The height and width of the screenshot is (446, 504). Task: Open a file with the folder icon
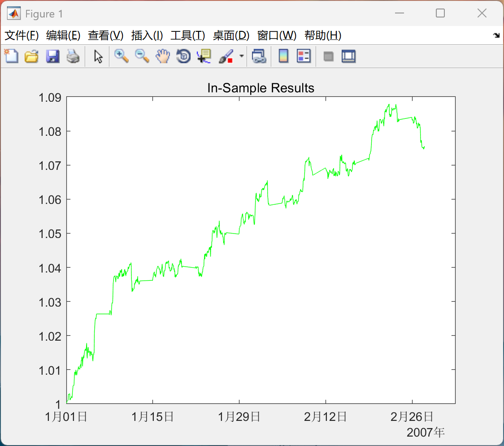(31, 56)
